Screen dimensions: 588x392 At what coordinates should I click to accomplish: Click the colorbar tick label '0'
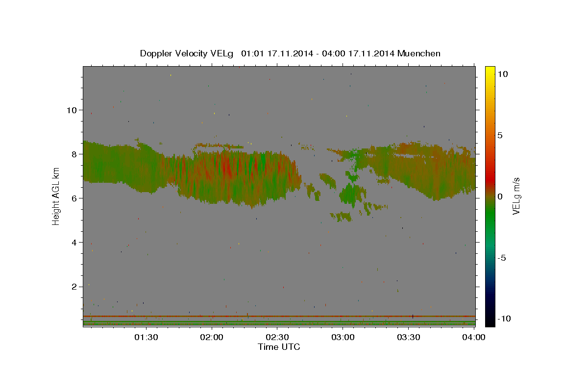pos(500,196)
